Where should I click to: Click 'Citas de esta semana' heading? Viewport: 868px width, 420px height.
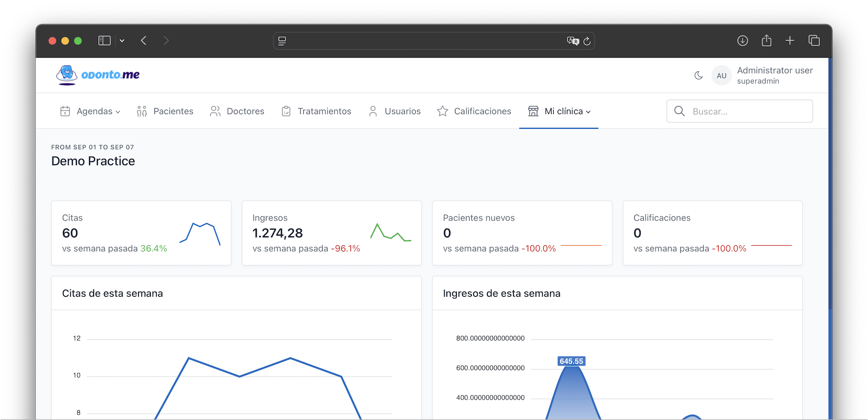(112, 293)
